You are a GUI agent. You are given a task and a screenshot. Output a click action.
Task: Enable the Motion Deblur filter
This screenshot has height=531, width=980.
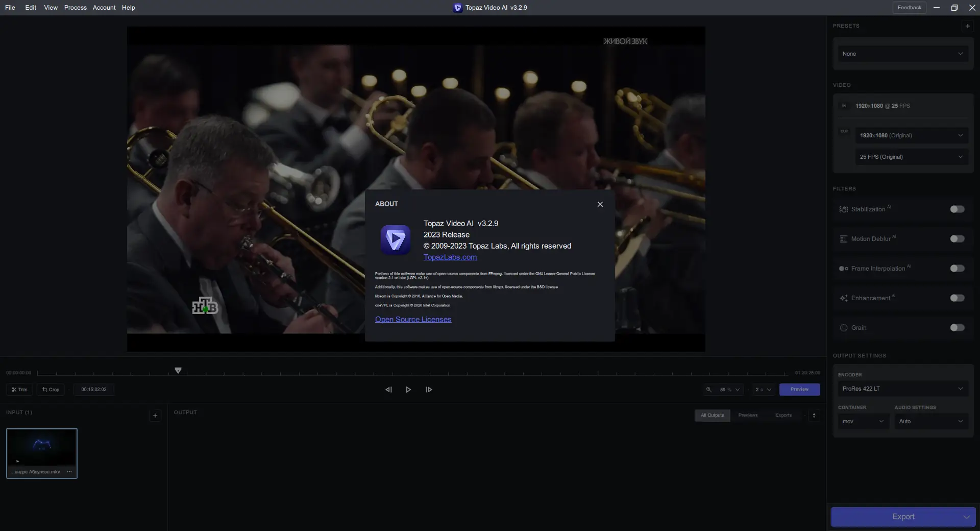pos(957,239)
